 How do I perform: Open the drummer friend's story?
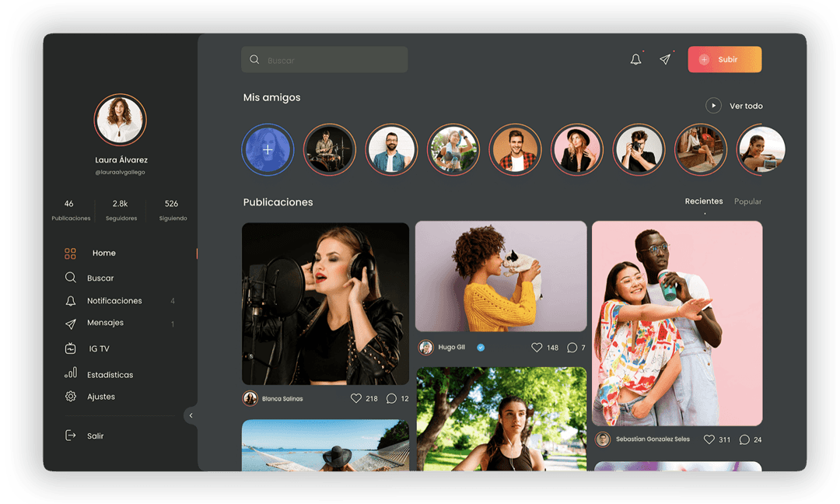tap(329, 149)
